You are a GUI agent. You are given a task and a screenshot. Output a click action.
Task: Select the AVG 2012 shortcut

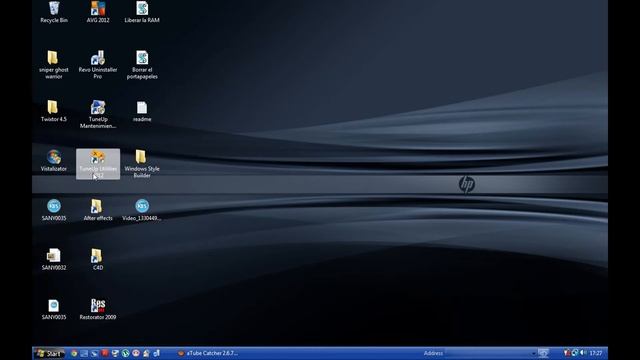click(x=98, y=12)
